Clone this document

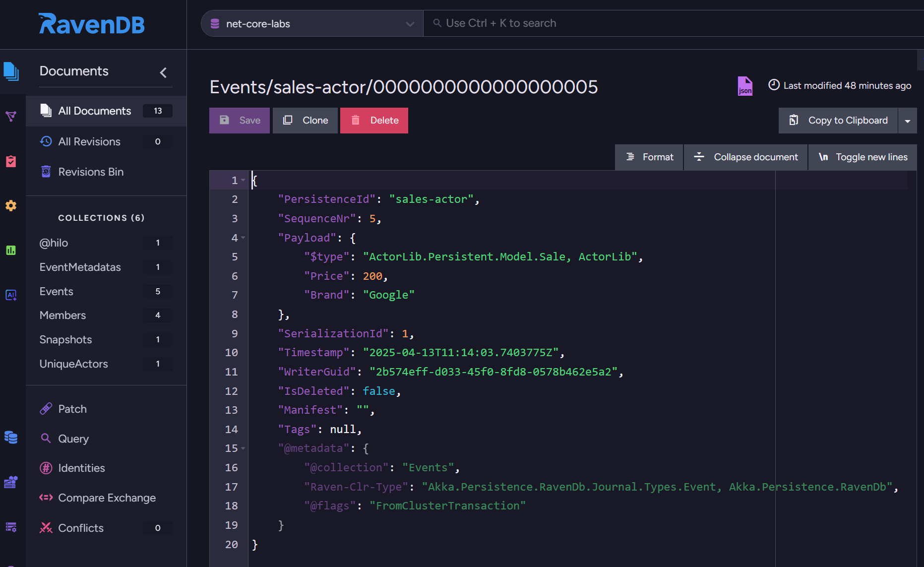305,121
